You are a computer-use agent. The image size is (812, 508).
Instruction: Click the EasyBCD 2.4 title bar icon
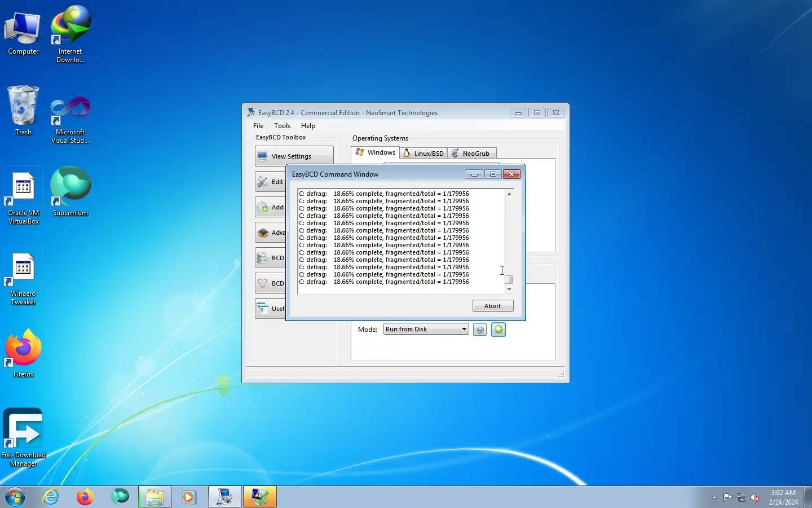pyautogui.click(x=251, y=112)
